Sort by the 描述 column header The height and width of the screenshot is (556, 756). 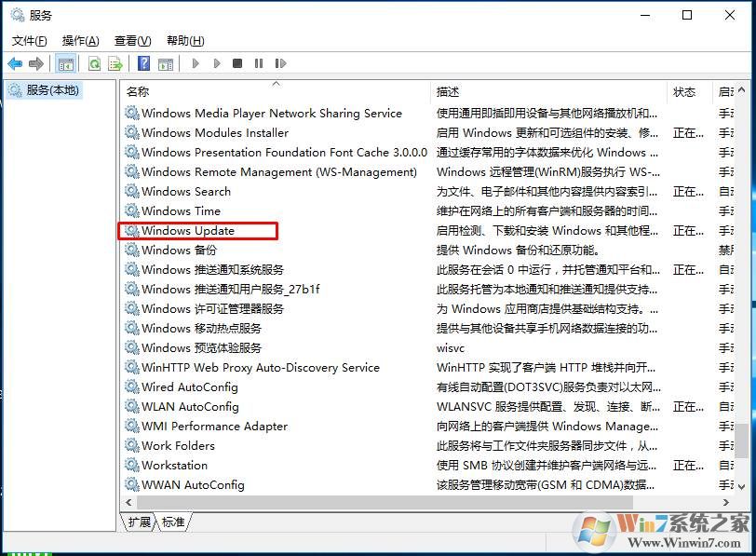pyautogui.click(x=548, y=91)
